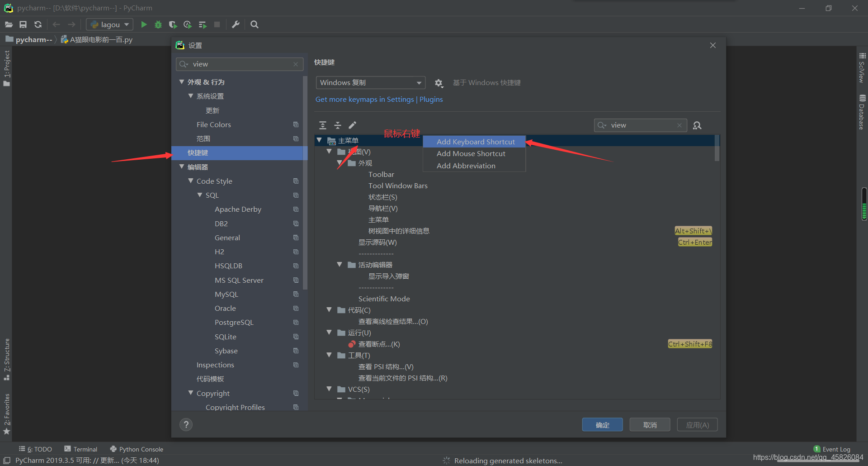868x466 pixels.
Task: Follow the Plugins link
Action: point(431,100)
